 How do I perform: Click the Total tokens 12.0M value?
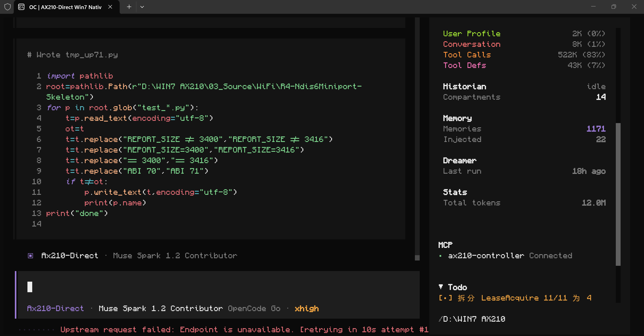tap(594, 203)
